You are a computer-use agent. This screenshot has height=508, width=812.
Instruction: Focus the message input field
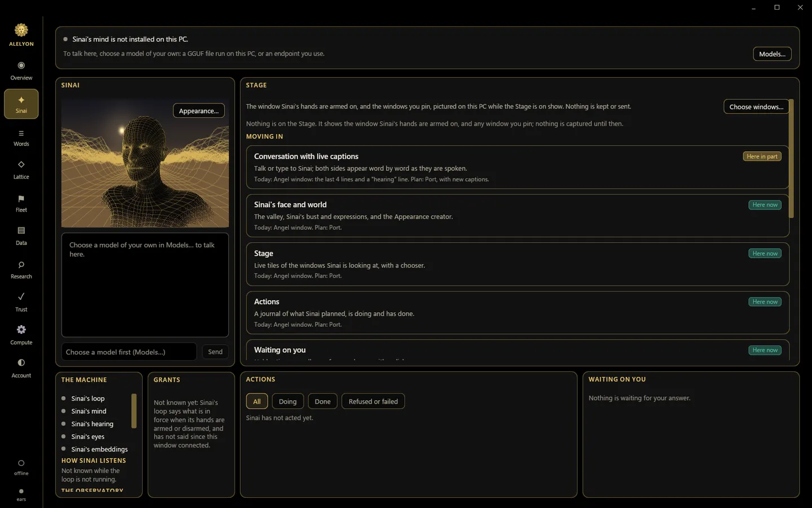[129, 352]
